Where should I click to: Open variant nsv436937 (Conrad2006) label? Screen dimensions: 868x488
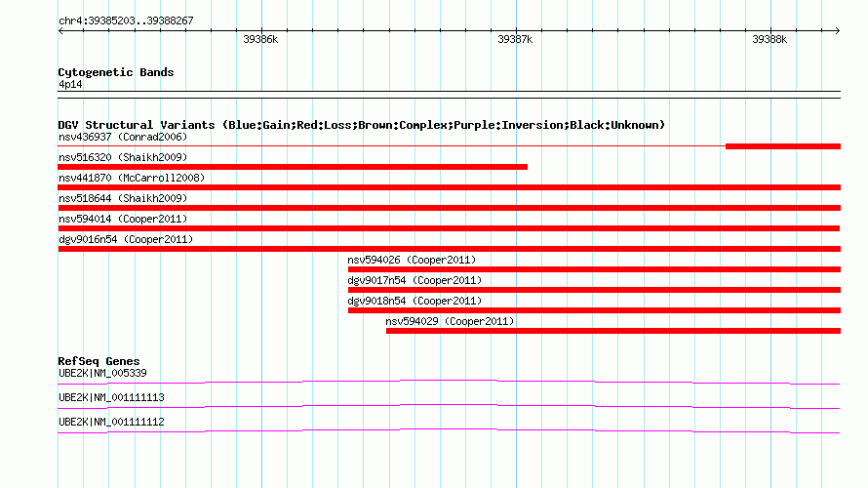(123, 137)
